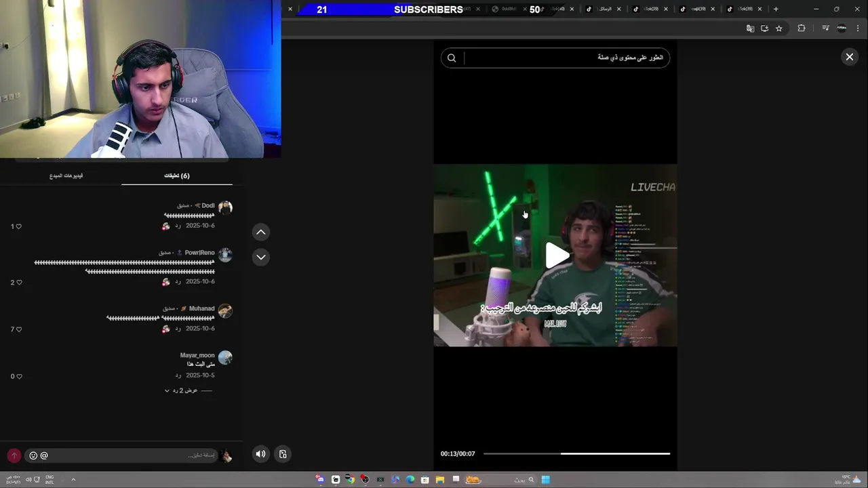Open File Explorer from the taskbar
868x488 pixels.
click(440, 480)
